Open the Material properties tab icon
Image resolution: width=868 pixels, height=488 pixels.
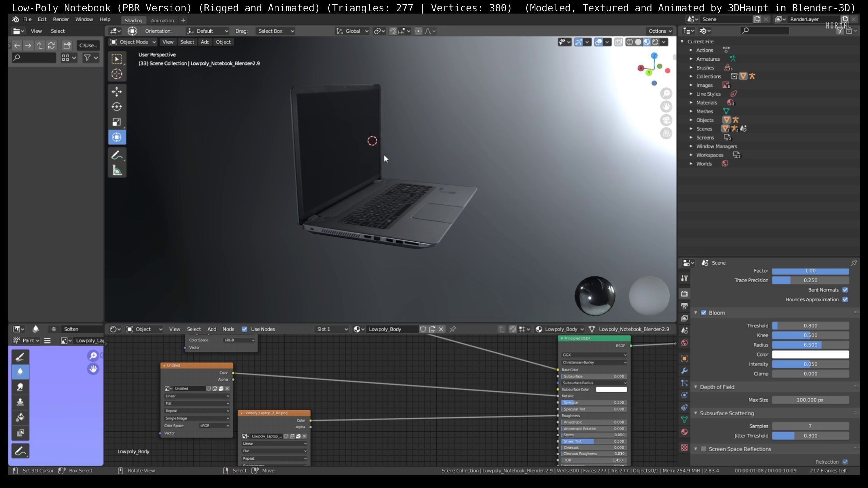tap(684, 432)
